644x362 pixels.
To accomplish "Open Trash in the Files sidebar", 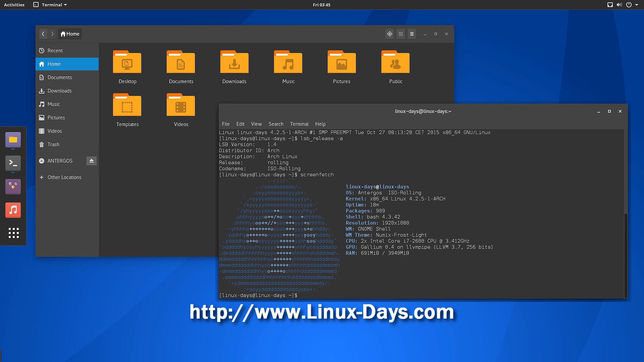I will pos(67,144).
